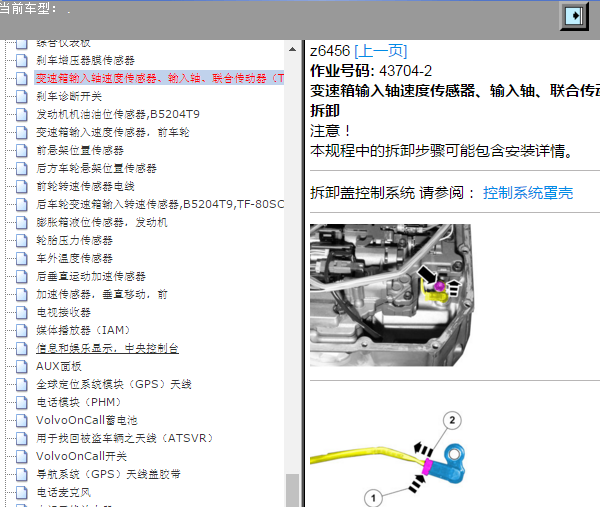Go back via the 上一页 link

pos(381,51)
